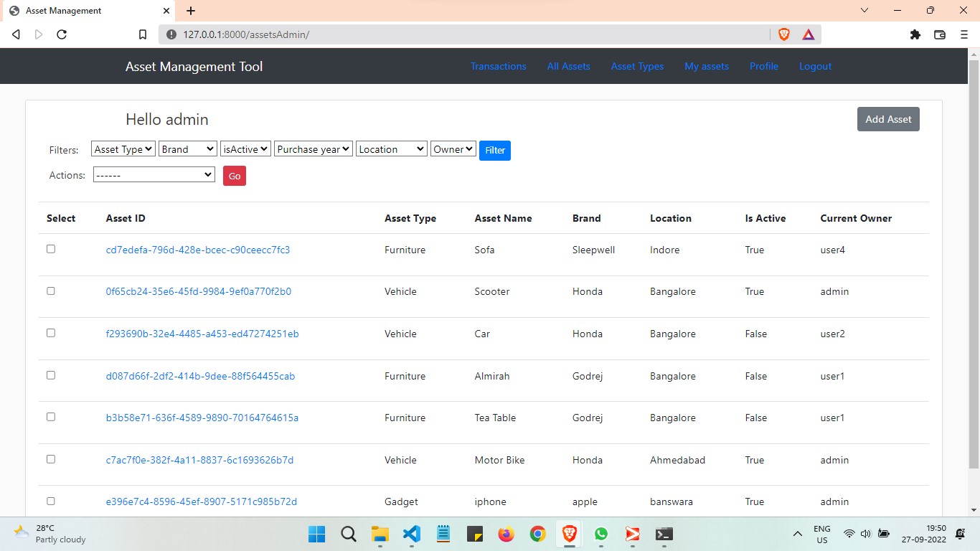The width and height of the screenshot is (980, 551).
Task: Click the Add Asset button
Action: [x=888, y=119]
